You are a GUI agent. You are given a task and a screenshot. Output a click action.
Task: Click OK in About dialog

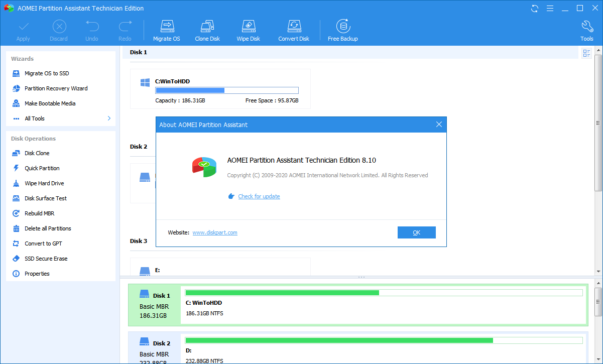pos(417,232)
